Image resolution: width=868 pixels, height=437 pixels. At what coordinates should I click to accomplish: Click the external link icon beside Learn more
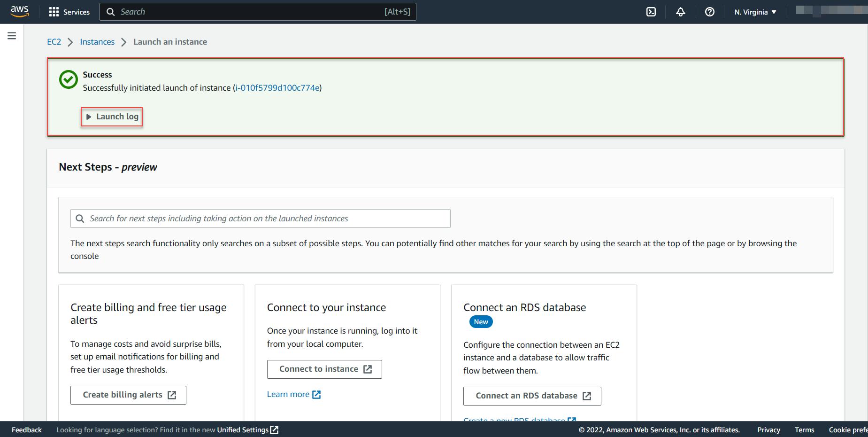click(x=316, y=394)
